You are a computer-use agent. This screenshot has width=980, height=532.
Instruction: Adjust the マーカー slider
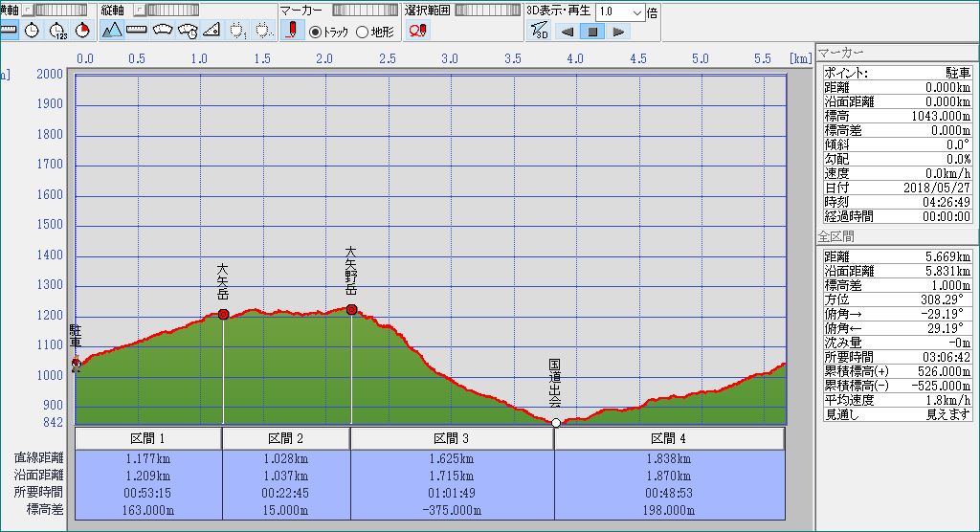click(365, 10)
